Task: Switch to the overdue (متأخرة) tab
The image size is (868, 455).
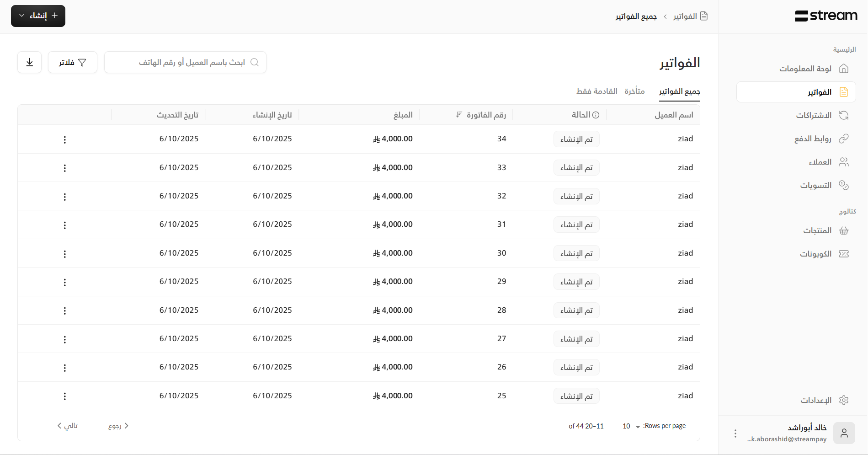Action: pyautogui.click(x=634, y=91)
